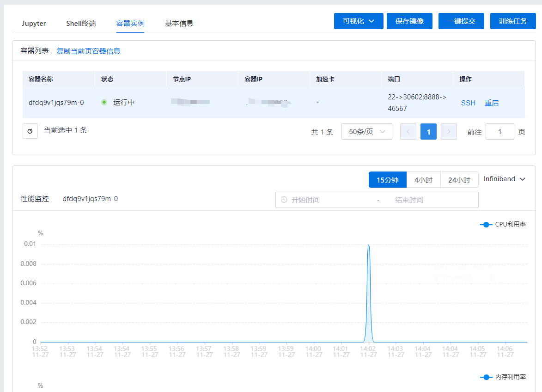Click the 重启 link in operations column
The height and width of the screenshot is (392, 542).
[492, 103]
